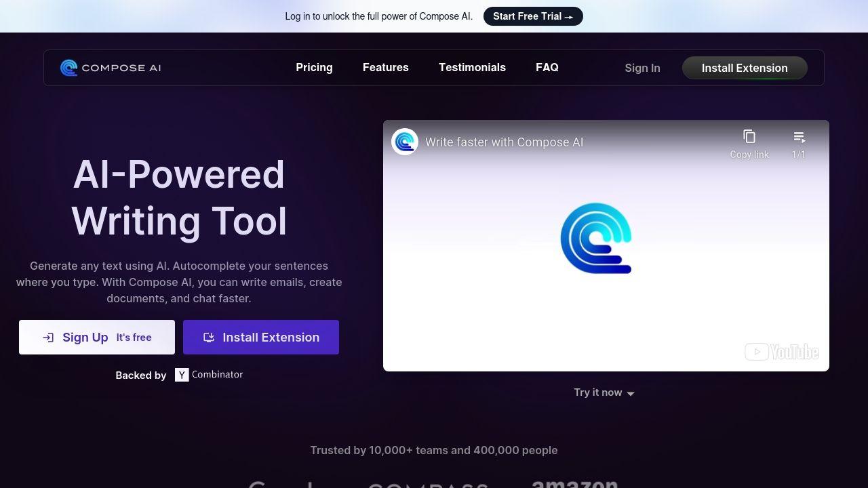
Task: Click the Y Combinator logo
Action: [209, 375]
